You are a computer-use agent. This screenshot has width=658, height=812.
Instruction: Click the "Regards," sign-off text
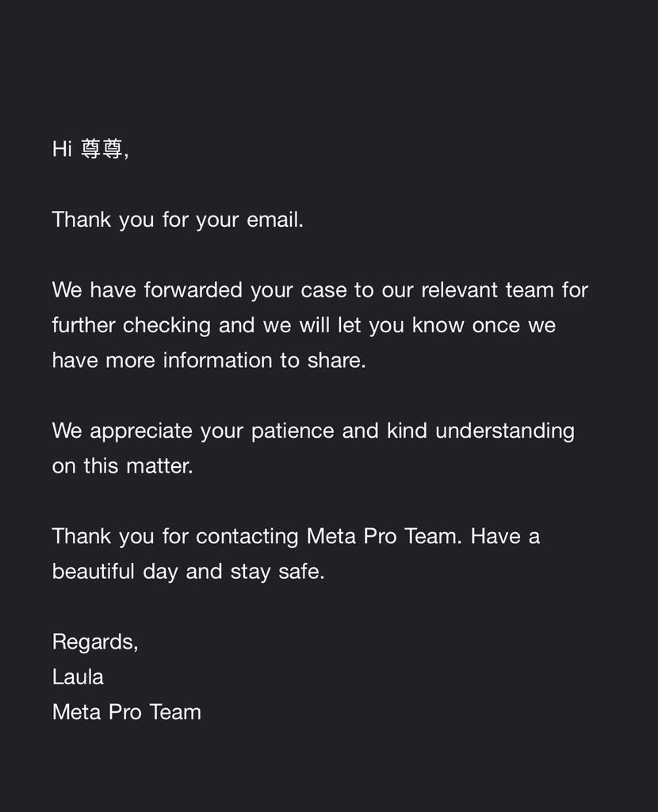(95, 642)
